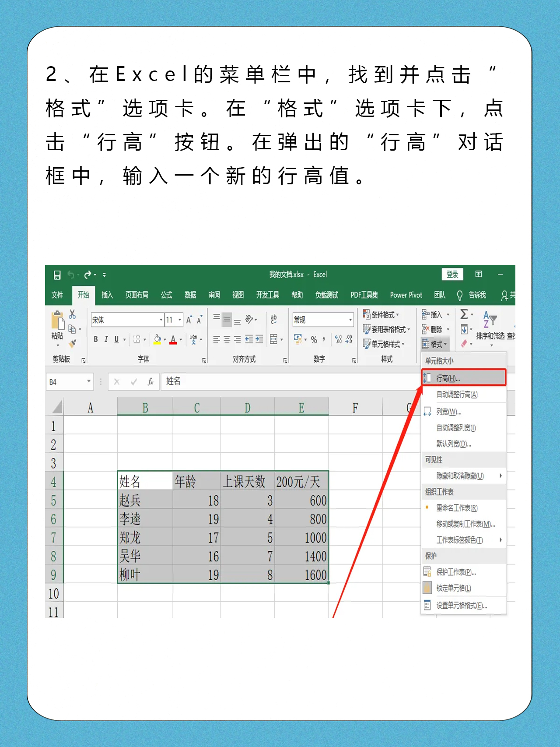Click the increase decimal icon

coord(338,339)
